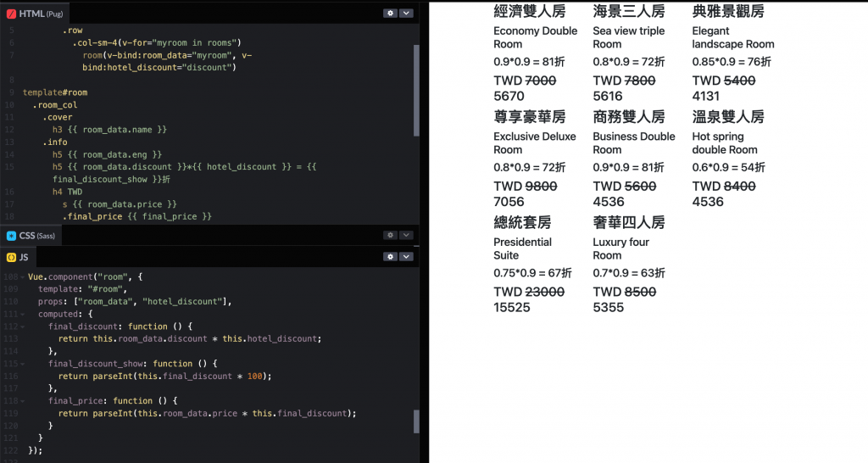This screenshot has height=463, width=868.
Task: Click '經濟雙人房' room title
Action: click(530, 11)
